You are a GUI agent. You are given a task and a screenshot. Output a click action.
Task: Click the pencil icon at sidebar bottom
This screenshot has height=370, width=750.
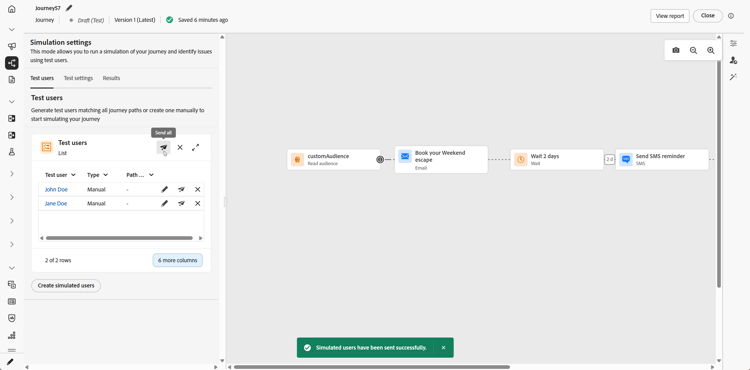point(11,362)
